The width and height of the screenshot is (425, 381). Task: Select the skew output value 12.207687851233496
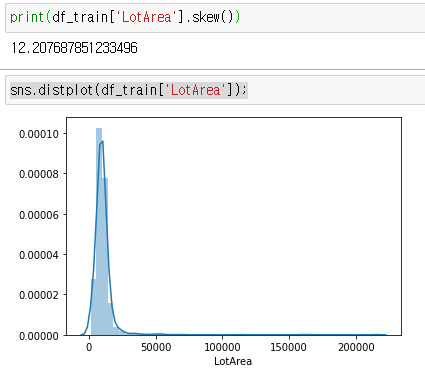pyautogui.click(x=74, y=48)
